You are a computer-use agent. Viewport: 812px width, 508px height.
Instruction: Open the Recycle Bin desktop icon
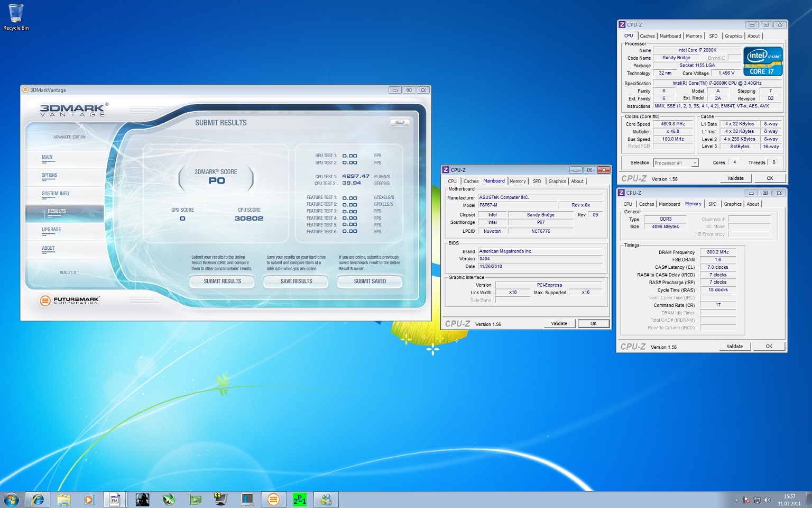point(16,17)
